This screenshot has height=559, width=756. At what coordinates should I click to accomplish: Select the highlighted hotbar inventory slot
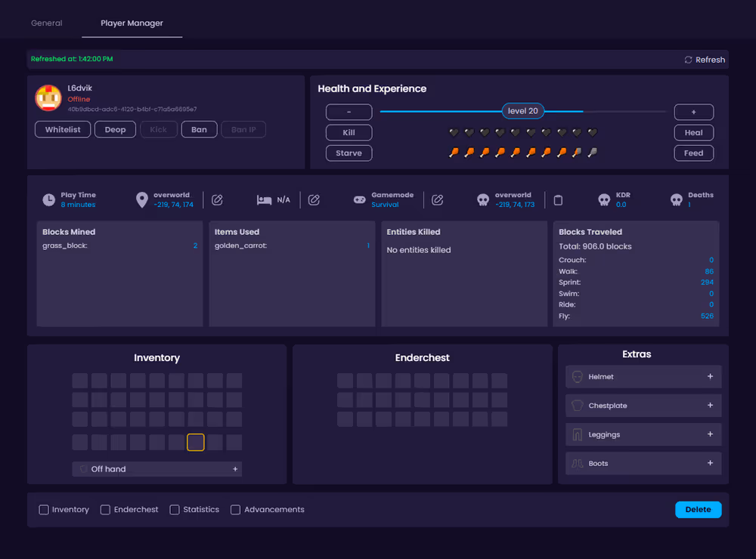195,443
